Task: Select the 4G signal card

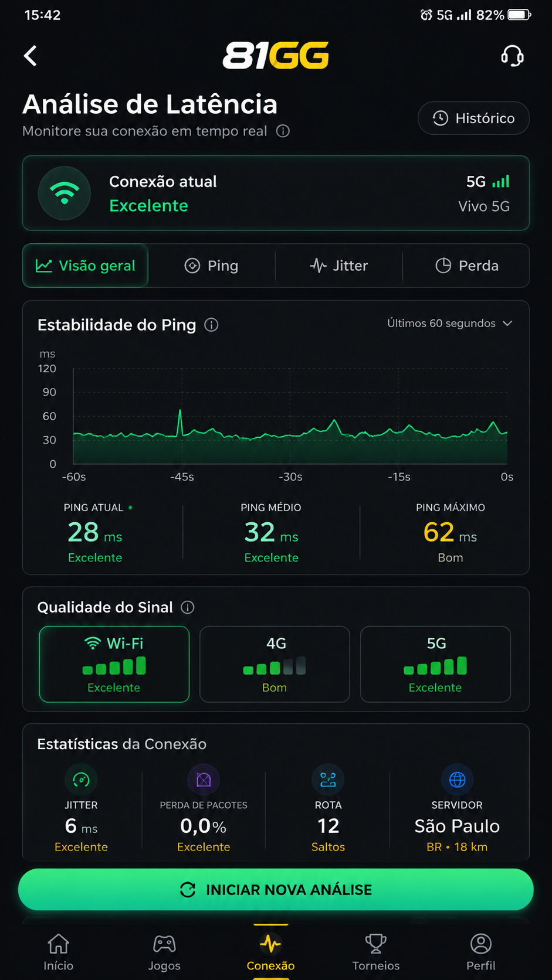Action: click(275, 664)
